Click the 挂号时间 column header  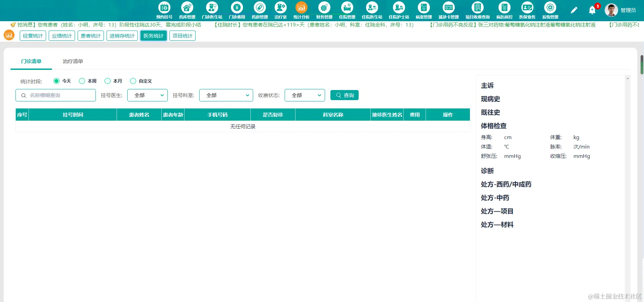pyautogui.click(x=73, y=115)
